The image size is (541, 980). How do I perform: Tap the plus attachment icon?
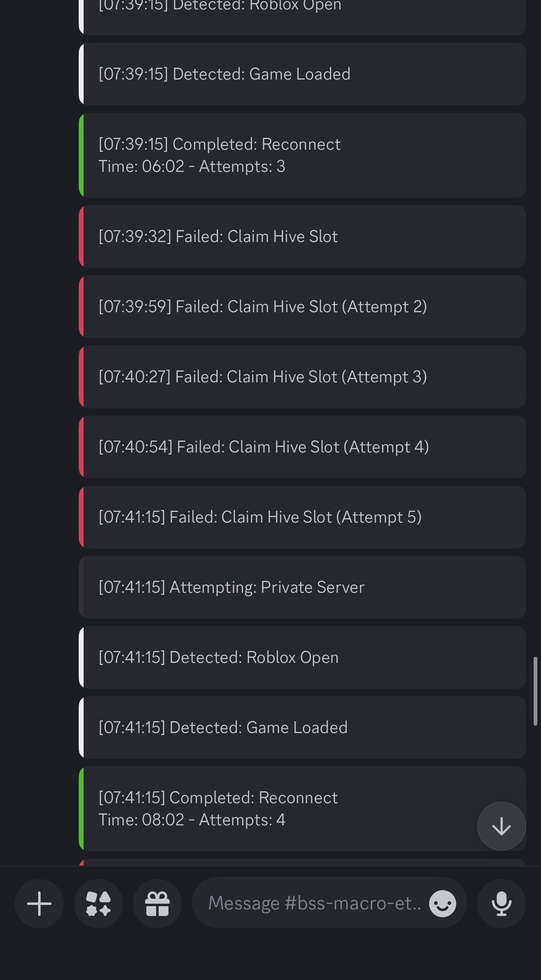click(x=39, y=903)
